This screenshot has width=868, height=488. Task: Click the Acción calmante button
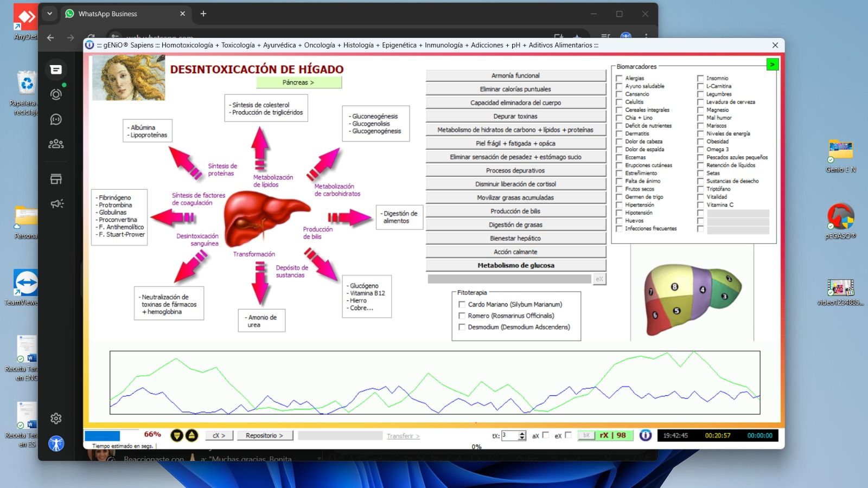tap(515, 252)
